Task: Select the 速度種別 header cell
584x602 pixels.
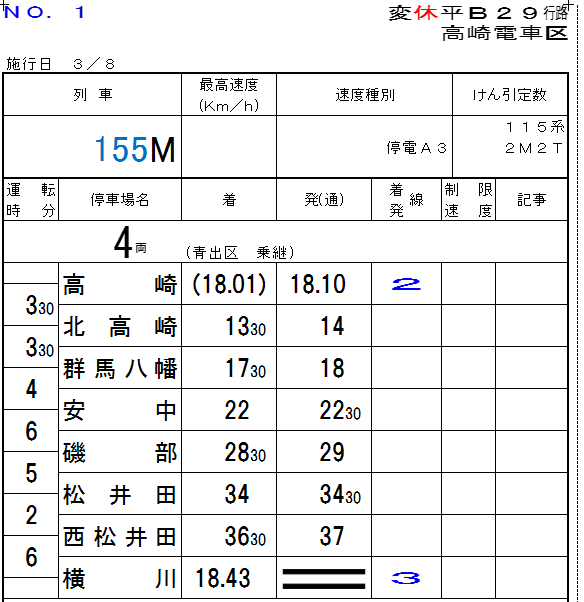Action: click(364, 94)
